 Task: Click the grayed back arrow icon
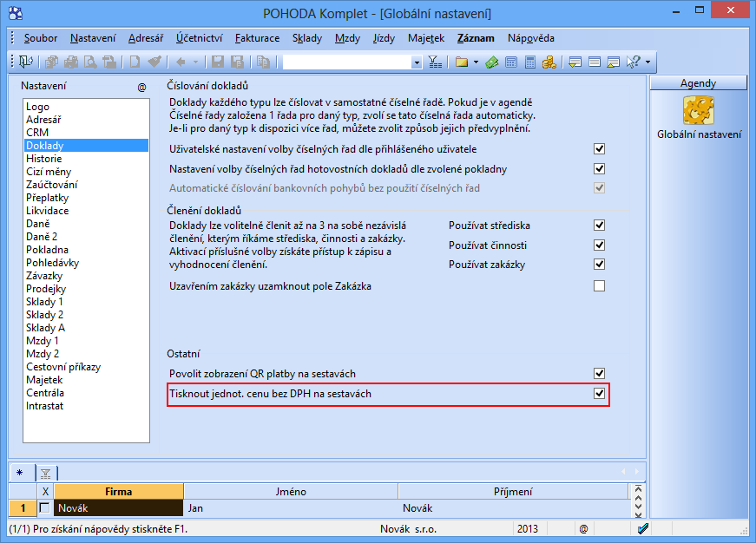tap(181, 62)
